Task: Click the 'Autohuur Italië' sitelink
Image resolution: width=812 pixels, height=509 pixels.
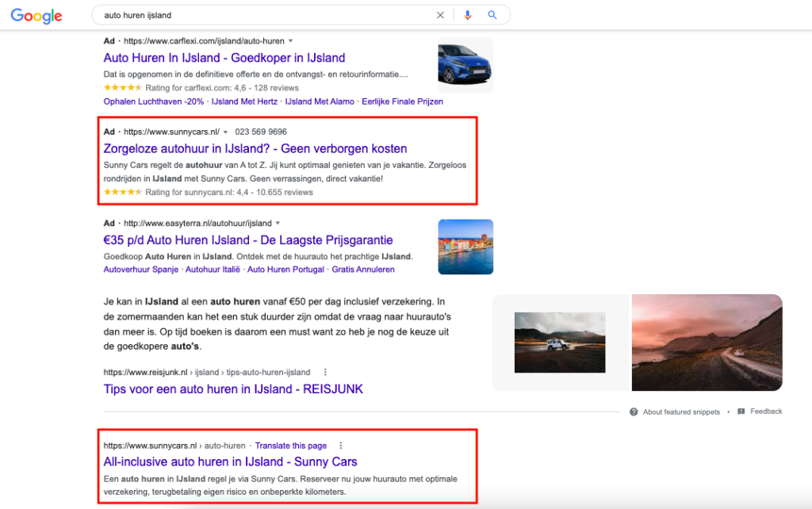Action: pos(213,270)
